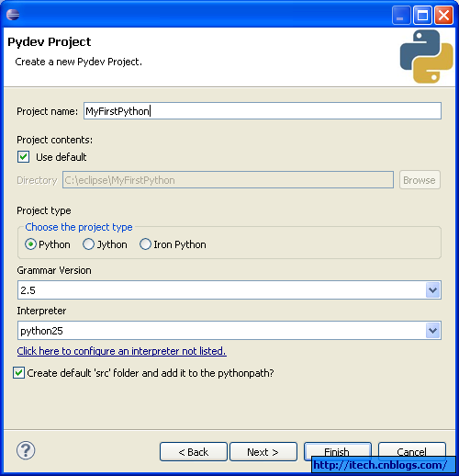Click 'Choose the project type' group label
This screenshot has width=459, height=476.
point(79,227)
